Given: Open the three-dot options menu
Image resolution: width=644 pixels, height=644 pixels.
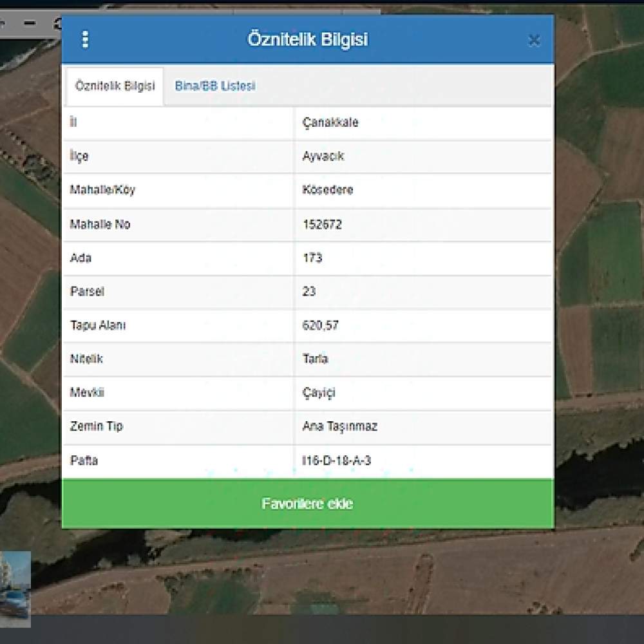Looking at the screenshot, I should (85, 39).
